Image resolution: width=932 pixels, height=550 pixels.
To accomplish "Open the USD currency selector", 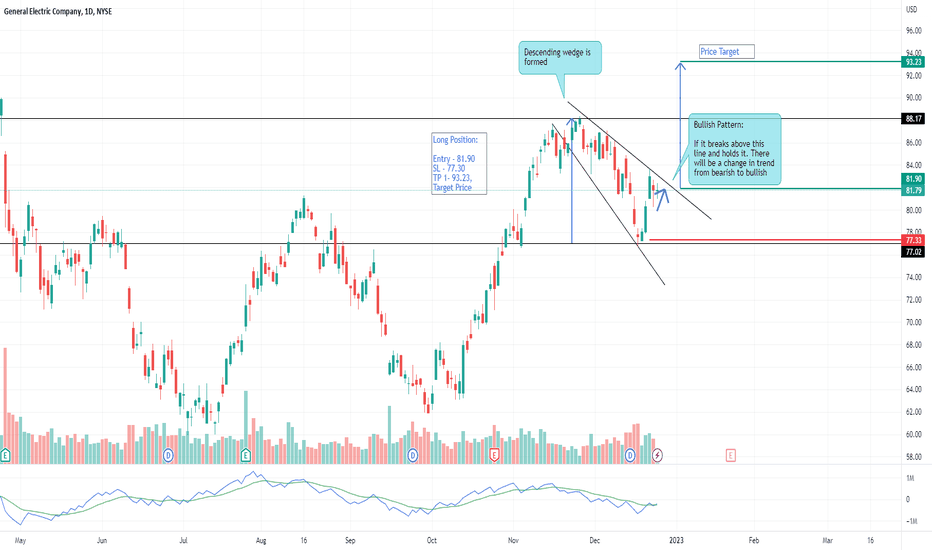I will [x=912, y=10].
